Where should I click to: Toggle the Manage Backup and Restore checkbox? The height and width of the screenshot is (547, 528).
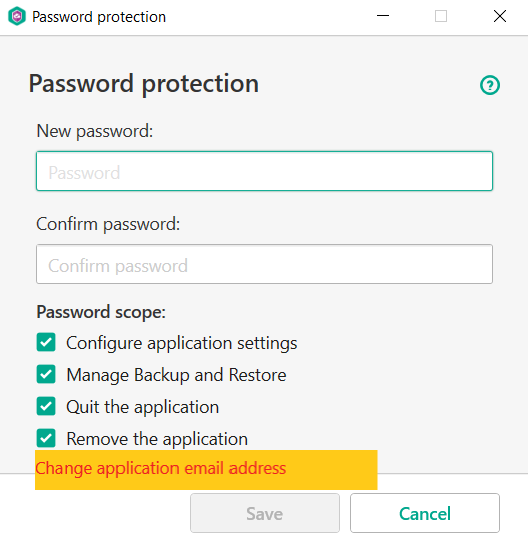click(46, 374)
